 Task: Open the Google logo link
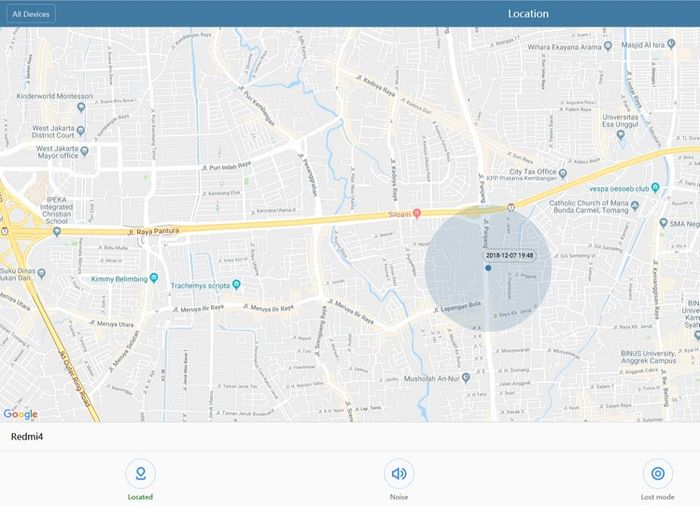tap(21, 414)
